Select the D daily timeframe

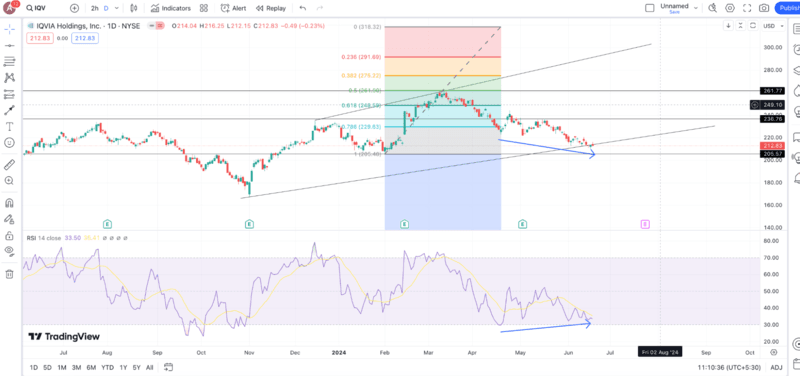click(106, 8)
